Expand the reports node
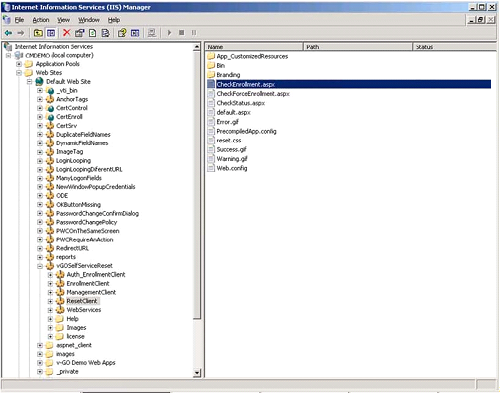Screen dimensions: 500x393 (40, 257)
